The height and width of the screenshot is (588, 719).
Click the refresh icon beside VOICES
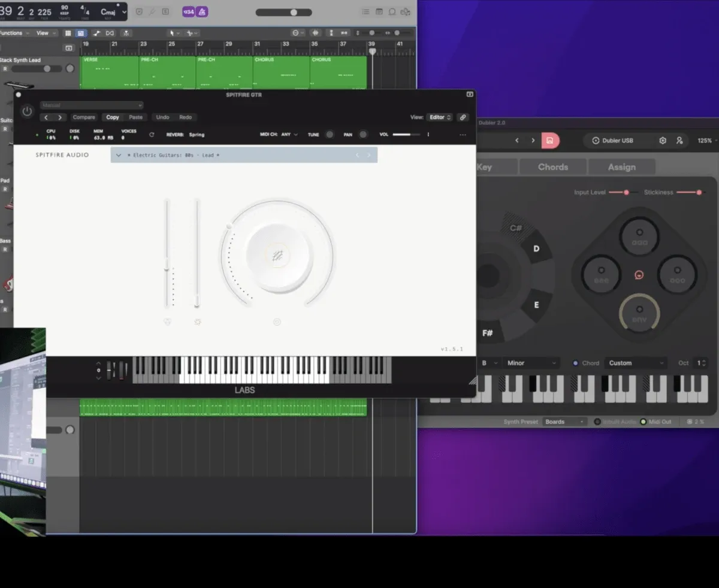[152, 135]
